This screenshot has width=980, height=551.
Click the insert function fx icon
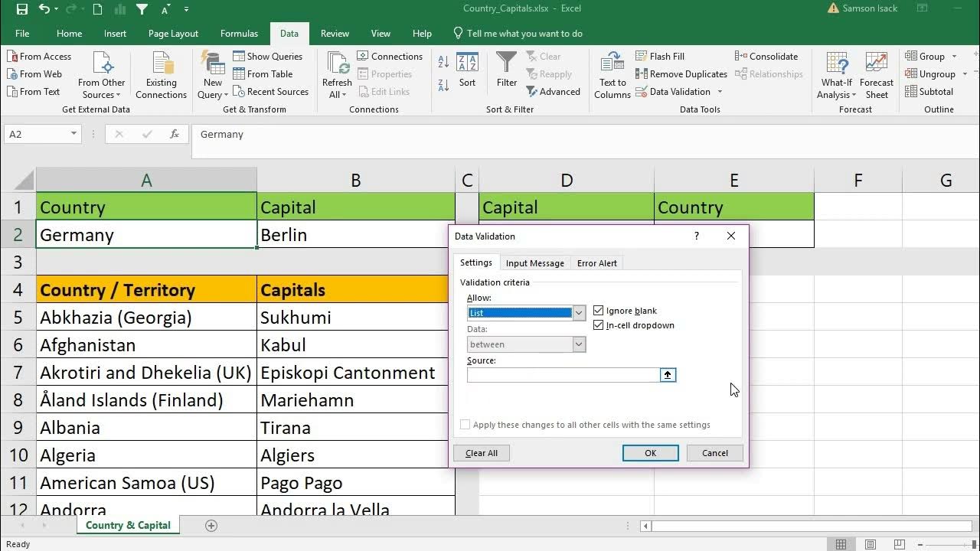175,134
